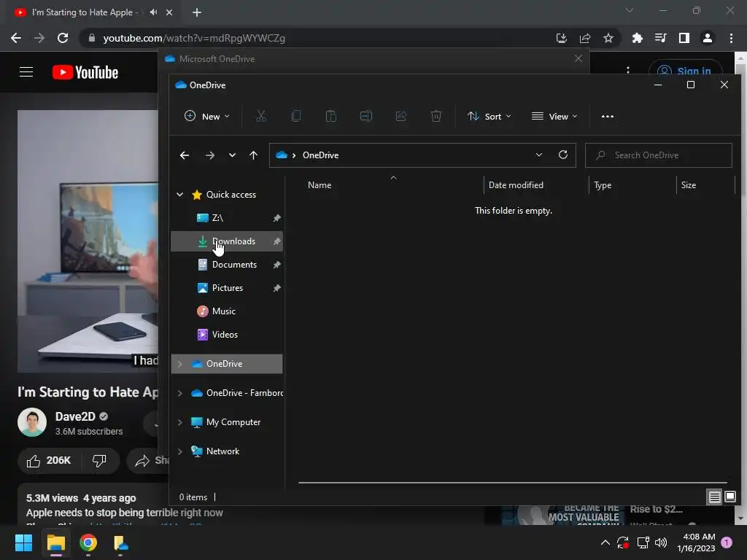
Task: Reload the Chrome page
Action: click(x=63, y=38)
